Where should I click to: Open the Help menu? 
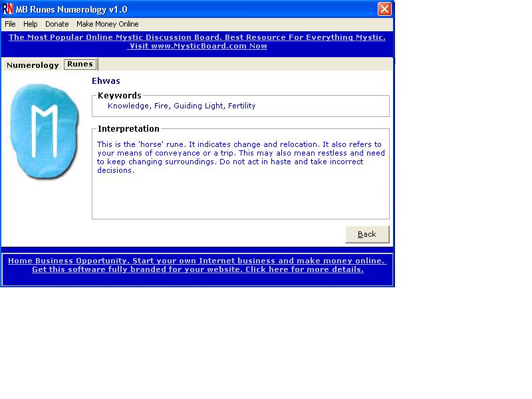tap(31, 24)
